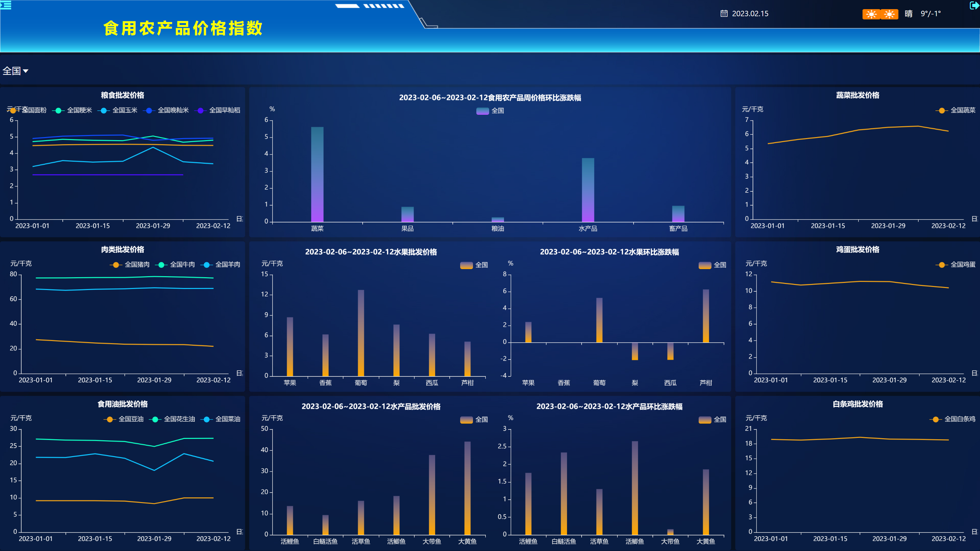
Task: Click the 粮食批发价格 chart title
Action: tap(122, 95)
